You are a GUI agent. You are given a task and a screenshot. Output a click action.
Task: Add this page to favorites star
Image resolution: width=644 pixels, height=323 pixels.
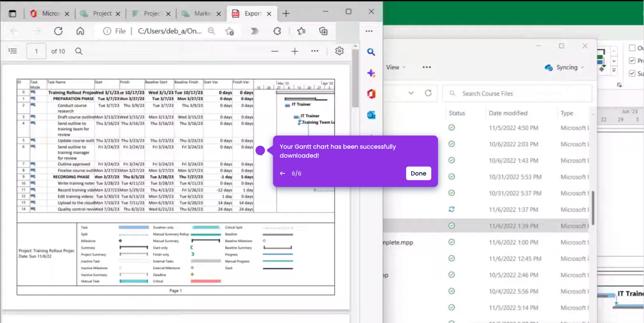(230, 31)
